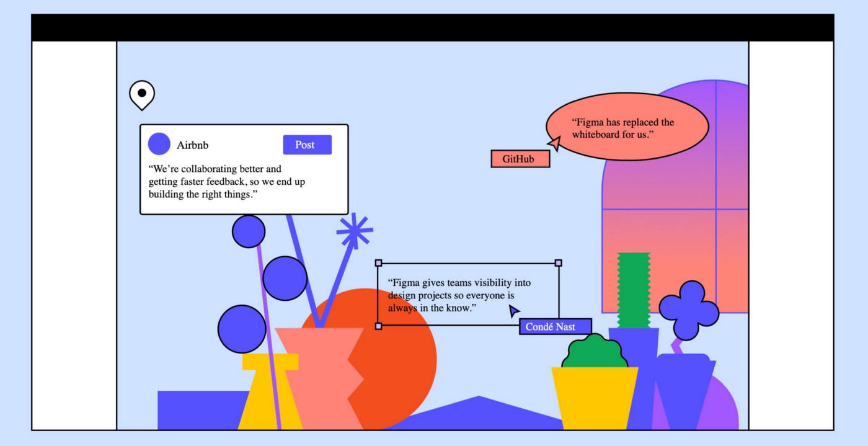This screenshot has height=446, width=868.
Task: Select the GitHub label tag
Action: [x=520, y=159]
